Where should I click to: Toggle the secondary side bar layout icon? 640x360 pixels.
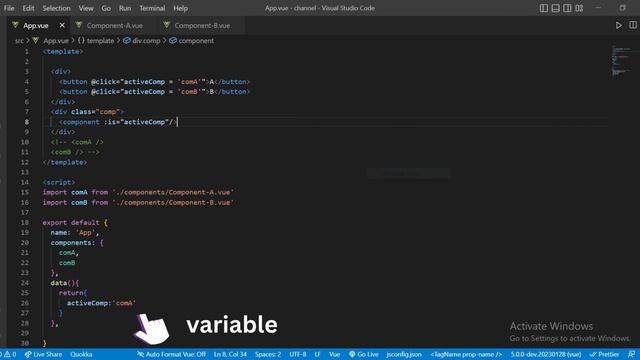(567, 8)
